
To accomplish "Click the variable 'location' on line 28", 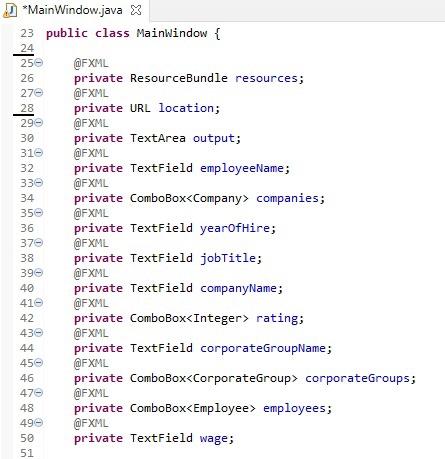I will coord(186,108).
